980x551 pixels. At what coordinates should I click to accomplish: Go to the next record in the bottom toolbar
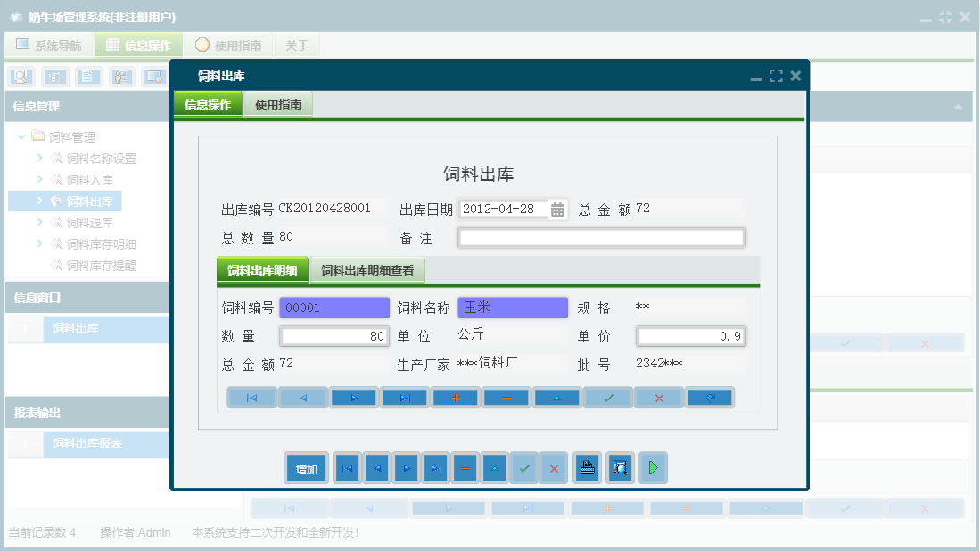[x=407, y=468]
